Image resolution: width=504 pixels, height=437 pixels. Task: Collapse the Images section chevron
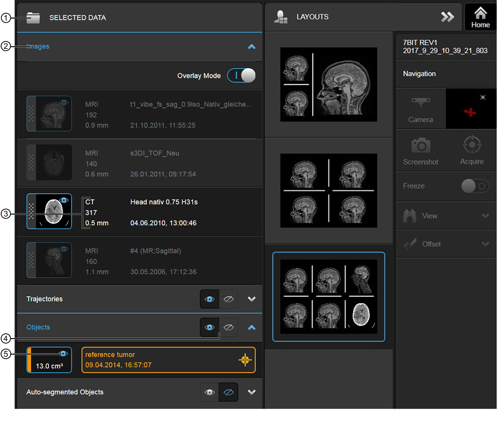pyautogui.click(x=252, y=47)
